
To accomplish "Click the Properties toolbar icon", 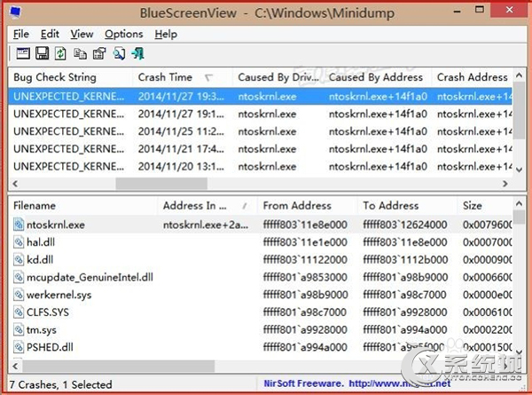I will point(99,53).
